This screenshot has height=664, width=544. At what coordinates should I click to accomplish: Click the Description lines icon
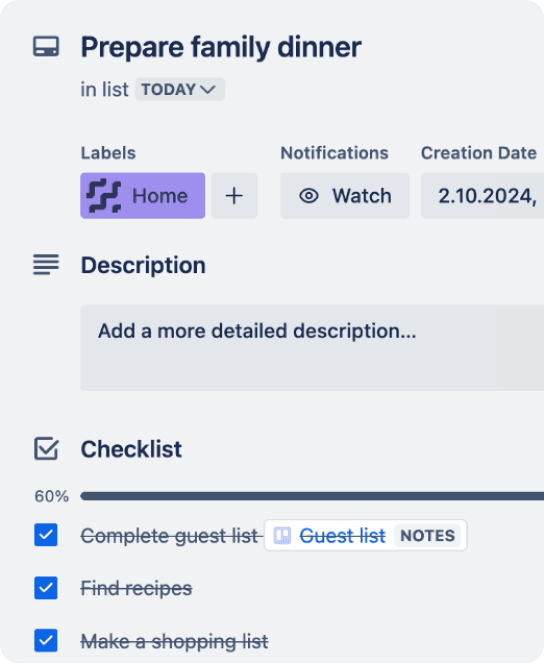(x=46, y=265)
